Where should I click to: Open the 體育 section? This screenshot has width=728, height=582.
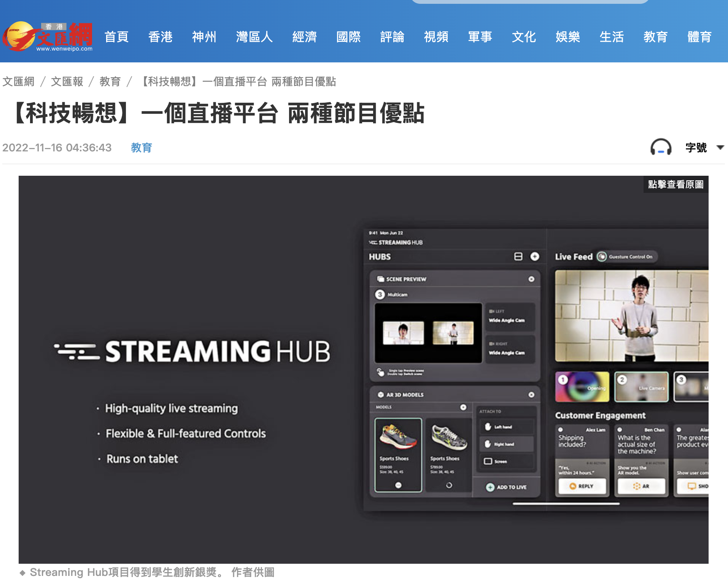click(x=699, y=37)
